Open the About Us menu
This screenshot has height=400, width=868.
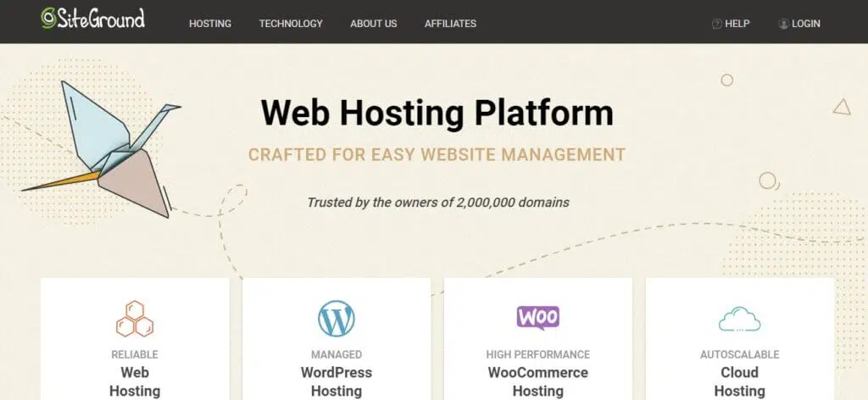[374, 24]
